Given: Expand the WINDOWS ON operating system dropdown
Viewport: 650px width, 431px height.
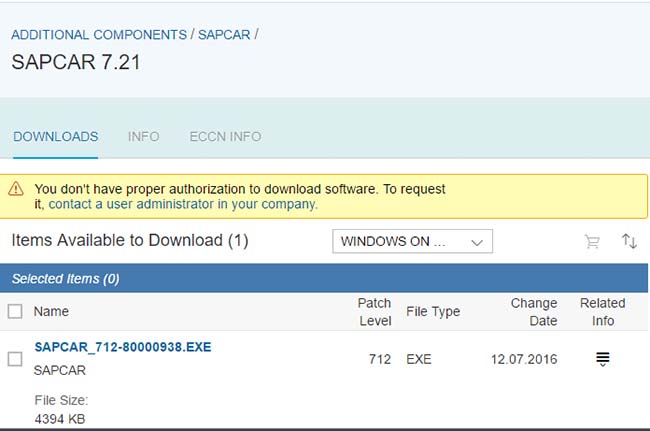Looking at the screenshot, I should point(412,241).
